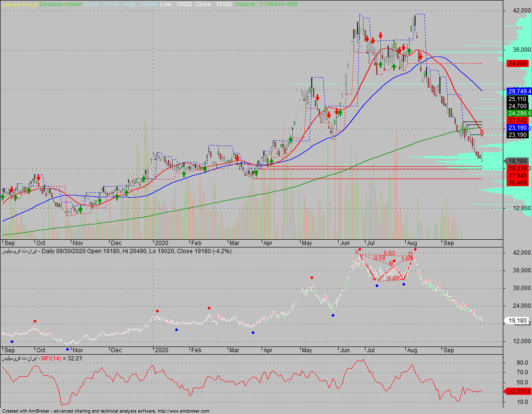This screenshot has width=532, height=414.
Task: Click the "Daily 09/30/2020" middle pane title
Action: (x=64, y=251)
